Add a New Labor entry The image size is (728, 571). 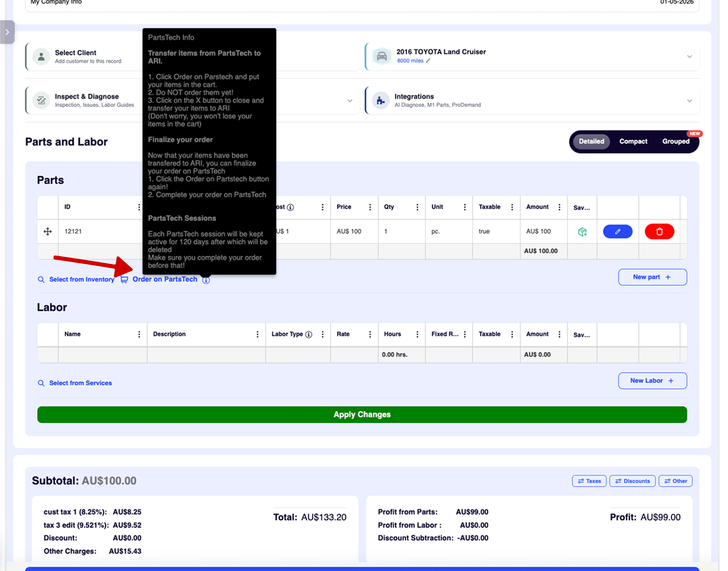(652, 381)
